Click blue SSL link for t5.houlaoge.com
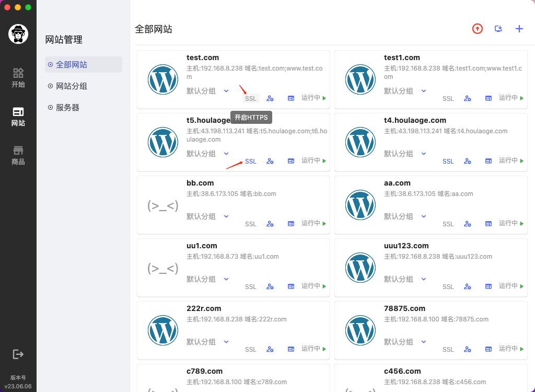The height and width of the screenshot is (392, 535). point(250,161)
